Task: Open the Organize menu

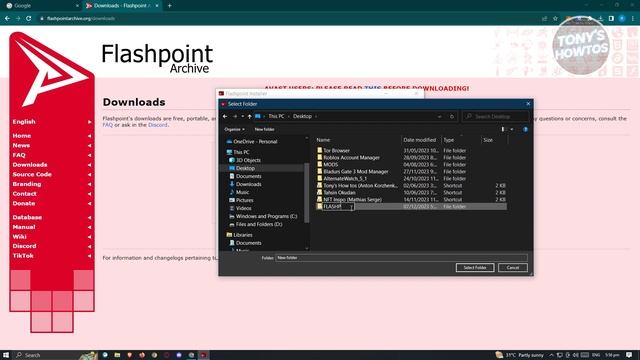Action: point(234,129)
